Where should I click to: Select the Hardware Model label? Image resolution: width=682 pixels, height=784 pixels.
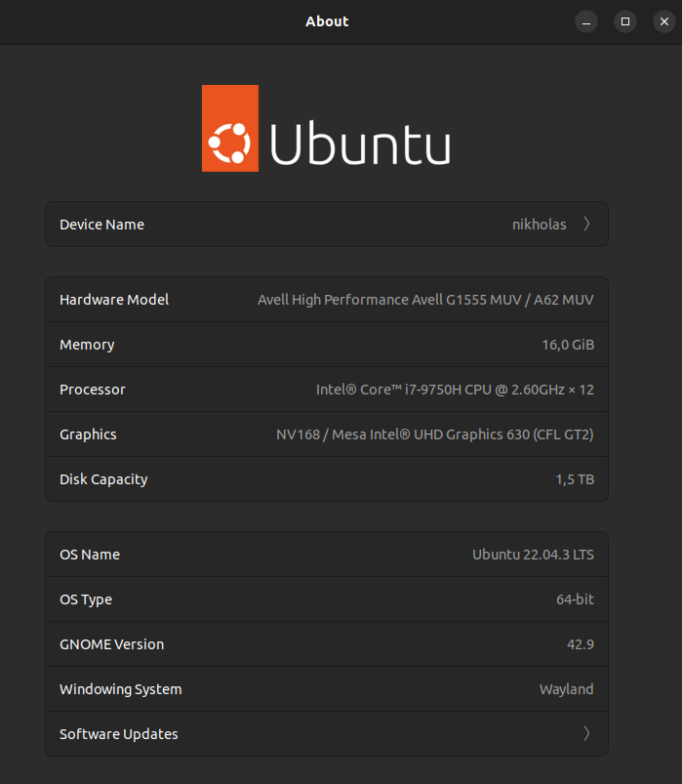[114, 300]
